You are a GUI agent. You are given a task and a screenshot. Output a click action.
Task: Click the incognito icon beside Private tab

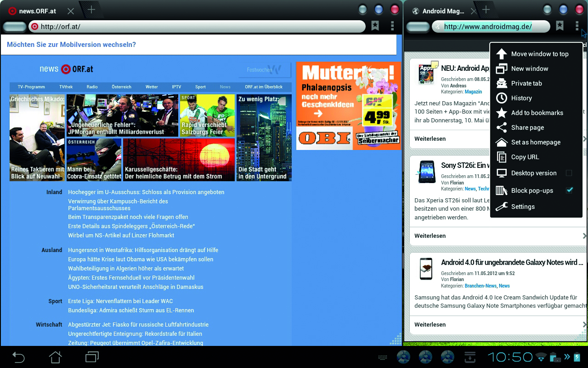pyautogui.click(x=501, y=83)
